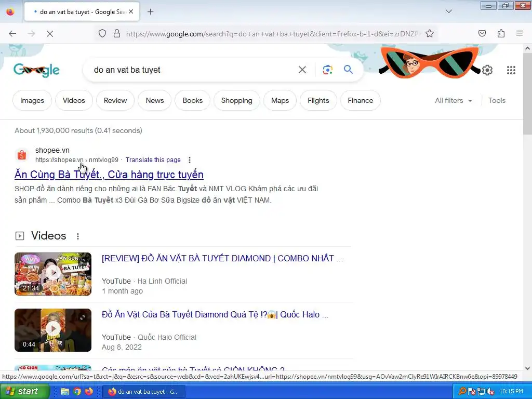Image resolution: width=532 pixels, height=399 pixels.
Task: Search by image with Google Lens
Action: pos(327,70)
